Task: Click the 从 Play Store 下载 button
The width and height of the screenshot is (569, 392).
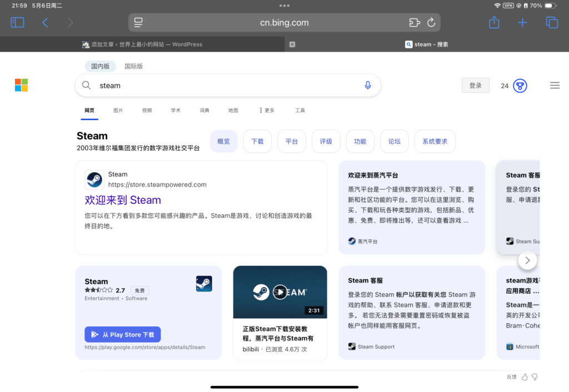Action: click(x=123, y=334)
